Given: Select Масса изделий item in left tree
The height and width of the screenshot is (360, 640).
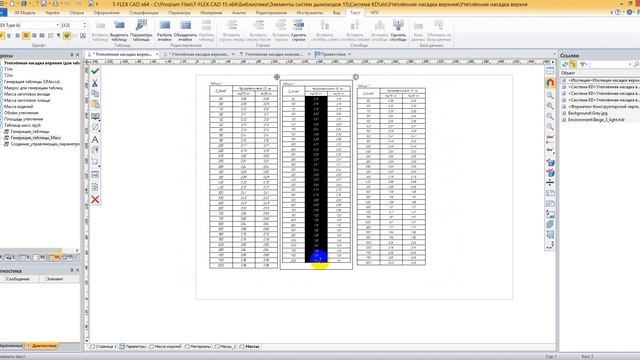Looking at the screenshot, I should [18, 107].
